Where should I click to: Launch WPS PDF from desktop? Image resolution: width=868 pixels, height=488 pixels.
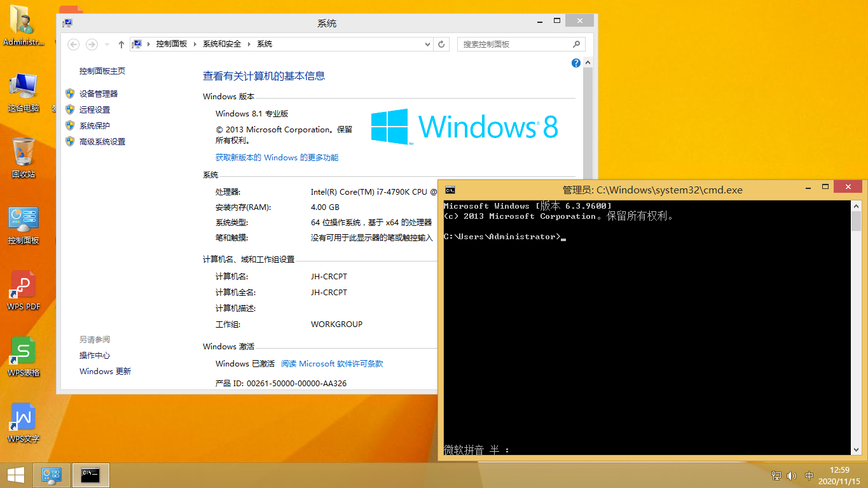coord(24,291)
